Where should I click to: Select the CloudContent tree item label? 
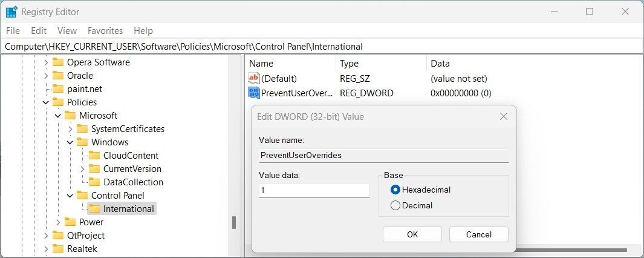(131, 156)
